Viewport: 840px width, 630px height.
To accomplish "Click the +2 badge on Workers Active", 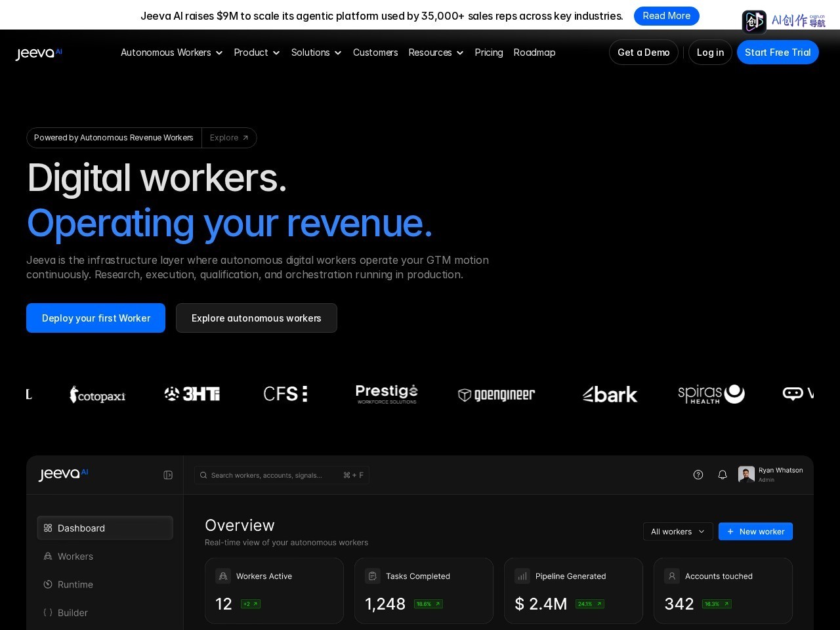I will point(251,604).
